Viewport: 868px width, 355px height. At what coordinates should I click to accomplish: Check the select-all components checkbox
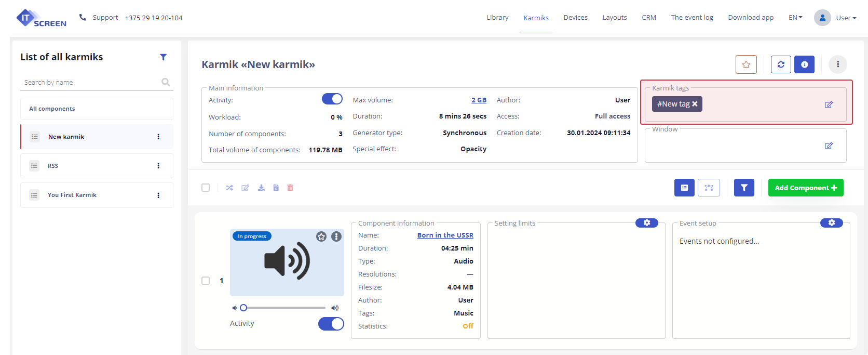206,188
